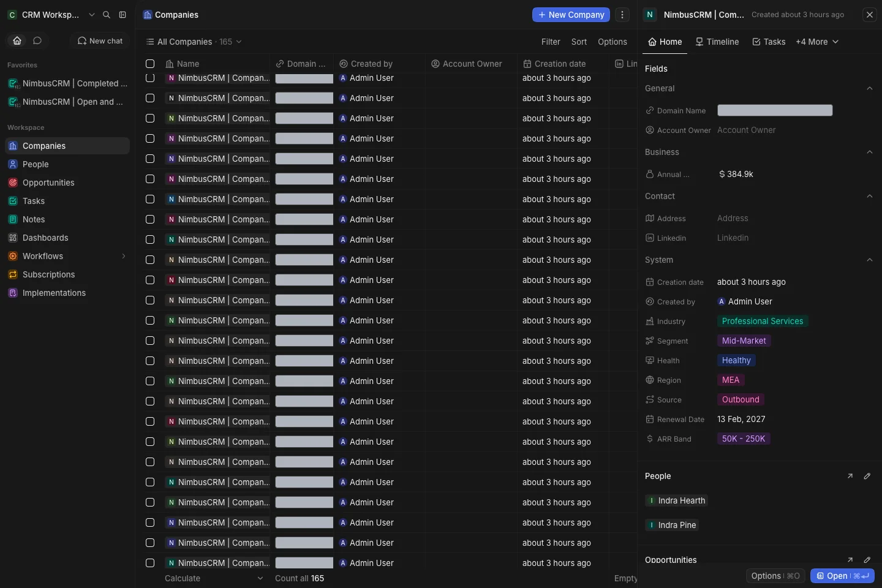
Task: Open the search magnifier icon
Action: point(107,15)
